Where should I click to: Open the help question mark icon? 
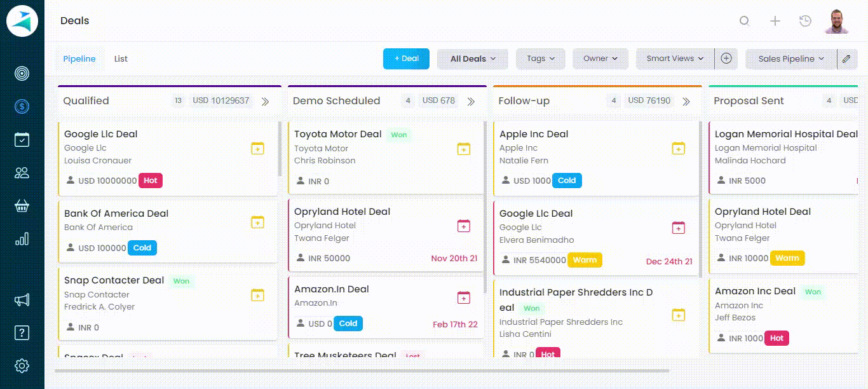click(x=22, y=332)
